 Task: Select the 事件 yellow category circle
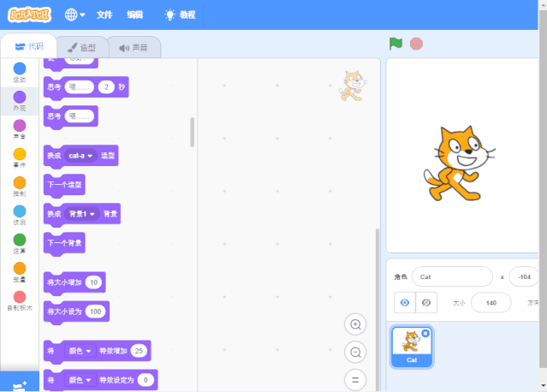click(x=20, y=154)
